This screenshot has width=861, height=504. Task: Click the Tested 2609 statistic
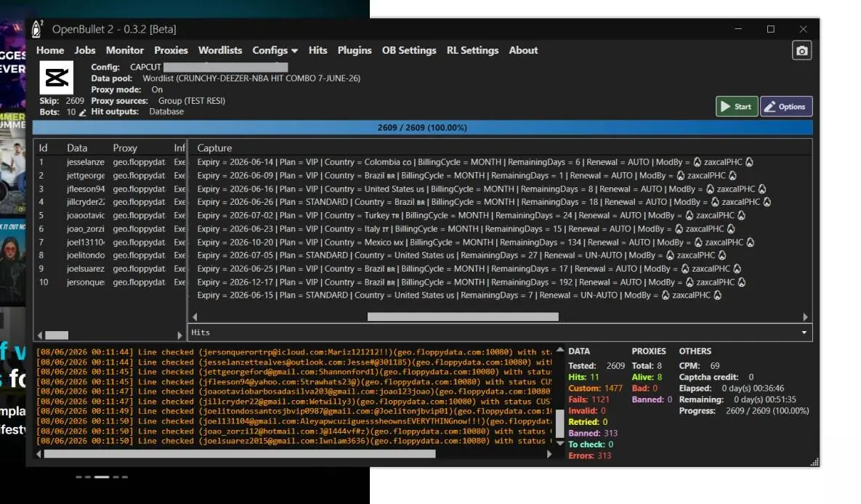tap(597, 365)
